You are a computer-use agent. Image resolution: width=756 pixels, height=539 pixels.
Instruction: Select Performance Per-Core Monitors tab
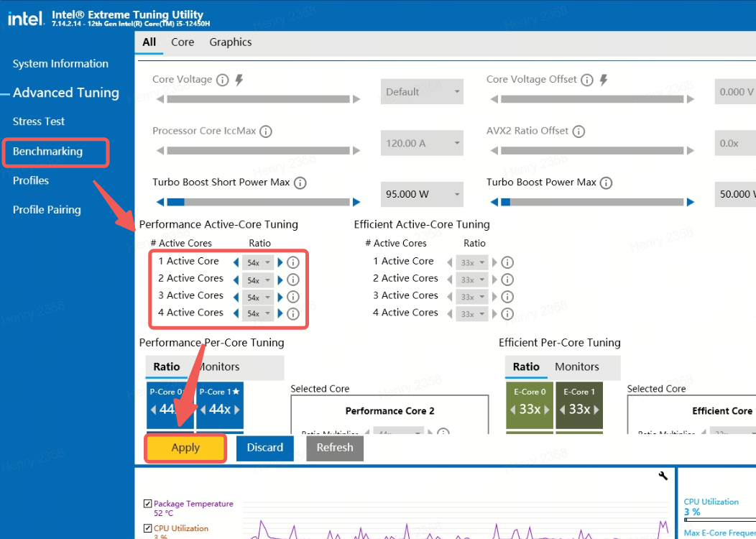tap(220, 367)
